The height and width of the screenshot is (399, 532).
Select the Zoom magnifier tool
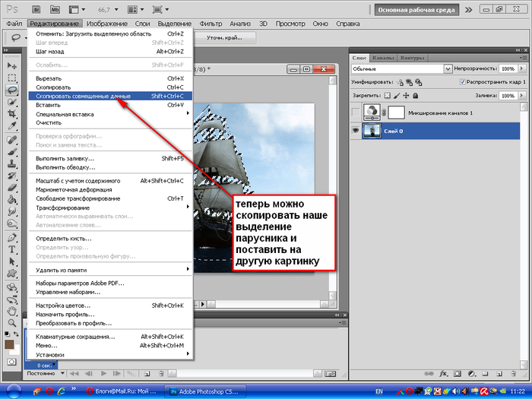12,322
